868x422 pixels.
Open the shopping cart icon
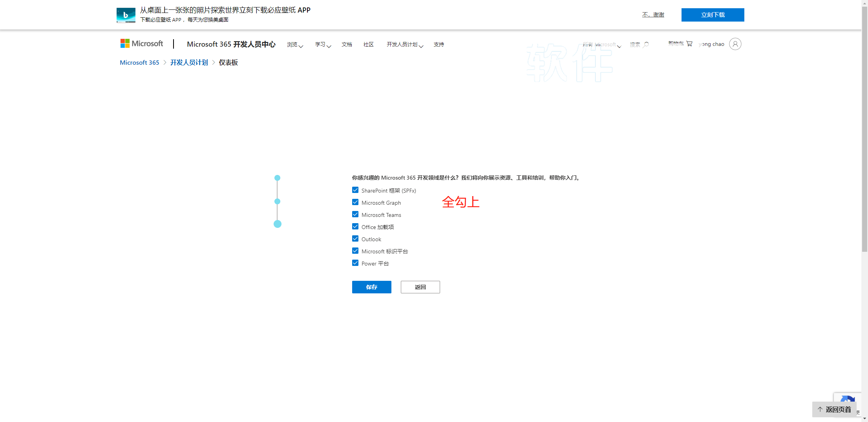click(x=689, y=44)
